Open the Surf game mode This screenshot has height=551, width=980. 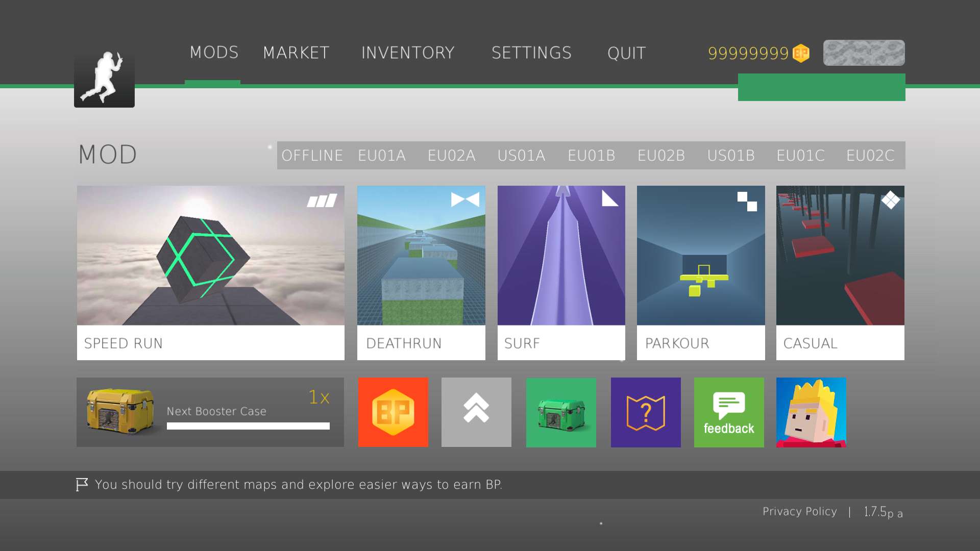coord(561,272)
